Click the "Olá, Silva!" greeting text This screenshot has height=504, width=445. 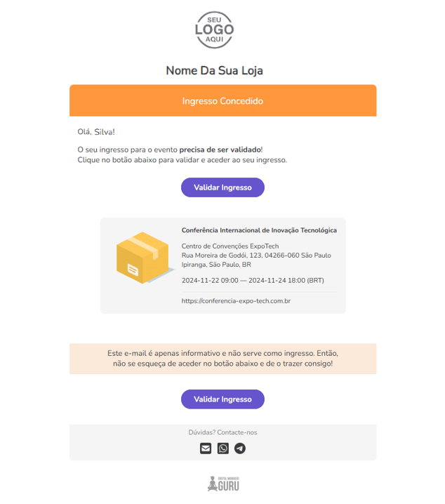click(96, 131)
